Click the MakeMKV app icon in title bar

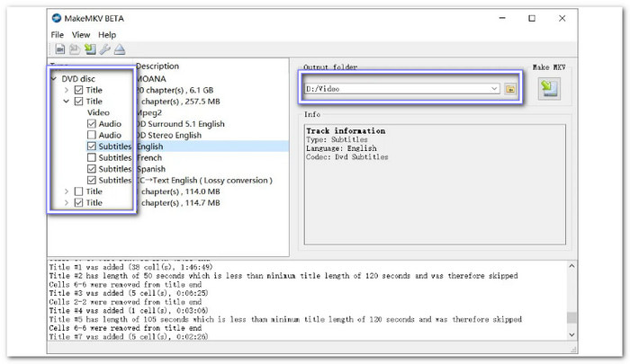(x=58, y=18)
